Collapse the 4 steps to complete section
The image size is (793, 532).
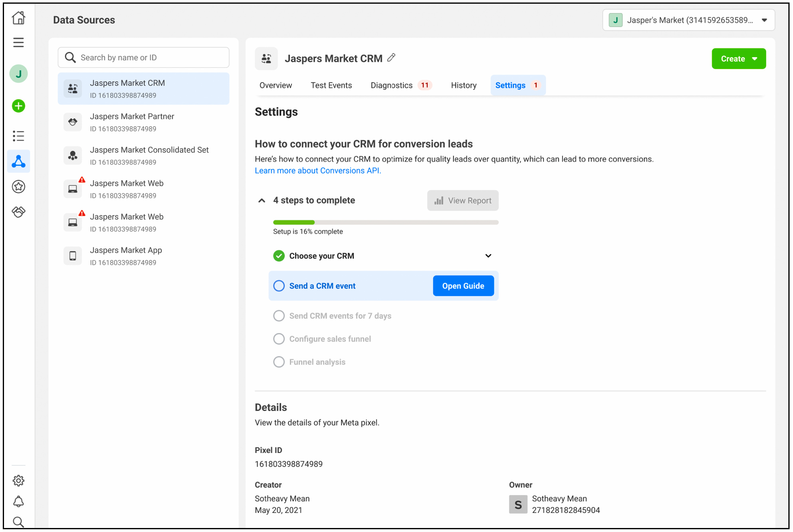(x=262, y=200)
